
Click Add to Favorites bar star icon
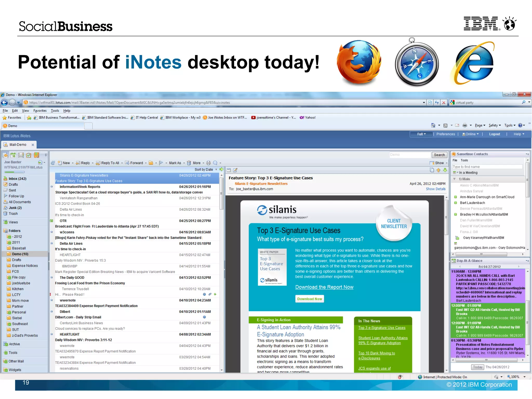point(29,118)
